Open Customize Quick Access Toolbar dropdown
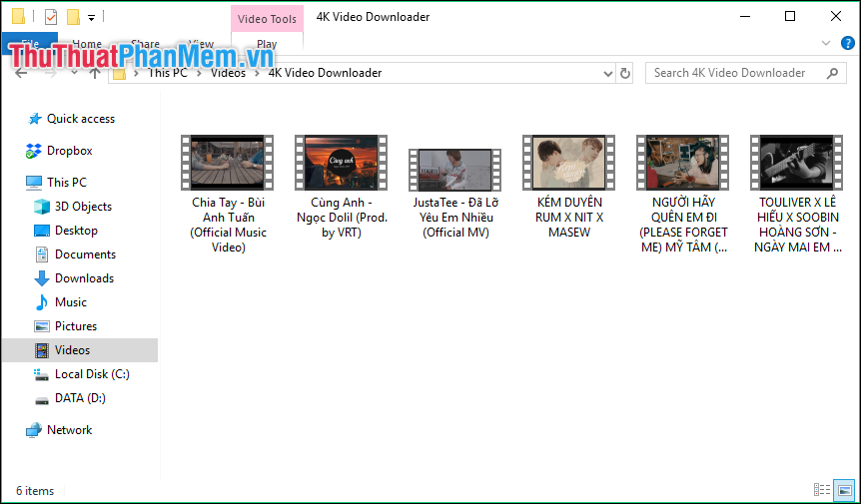This screenshot has height=504, width=861. pyautogui.click(x=92, y=18)
